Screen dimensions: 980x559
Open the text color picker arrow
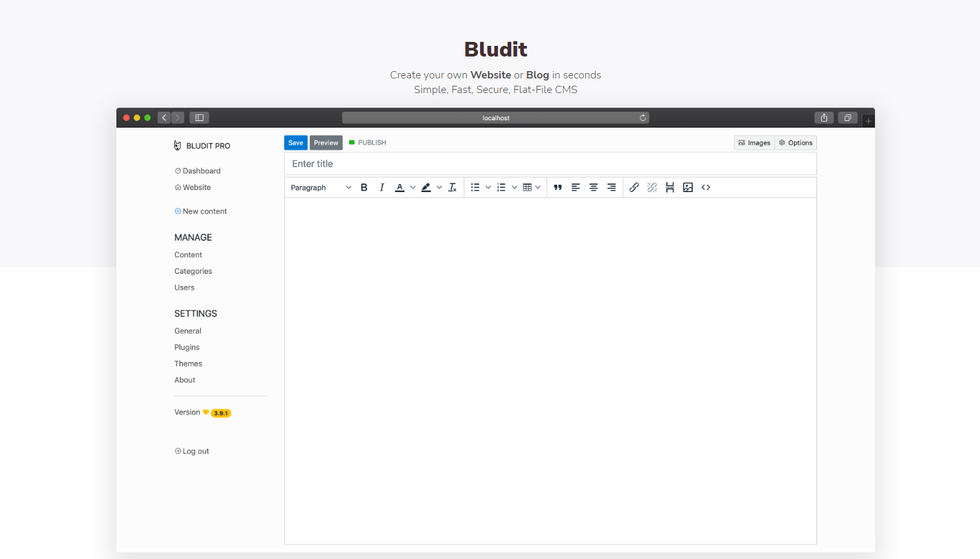click(x=413, y=187)
